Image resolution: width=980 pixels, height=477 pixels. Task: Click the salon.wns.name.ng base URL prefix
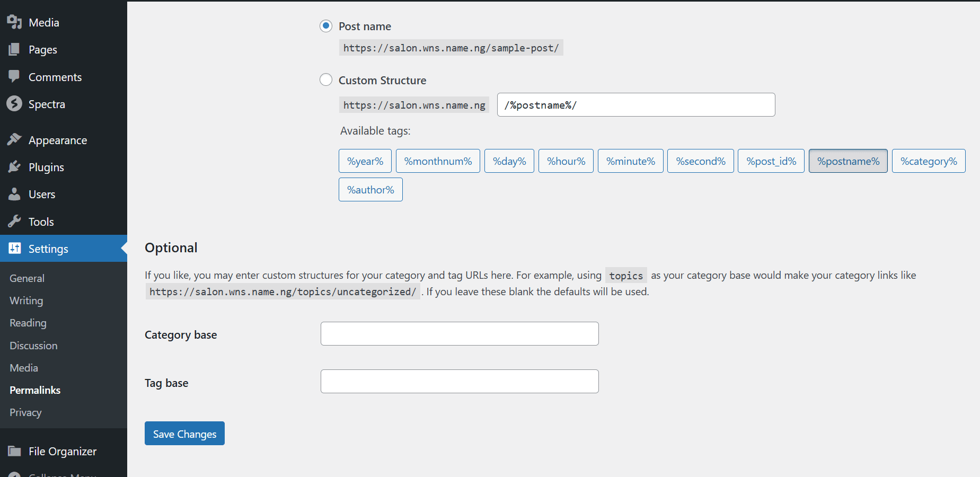[414, 105]
